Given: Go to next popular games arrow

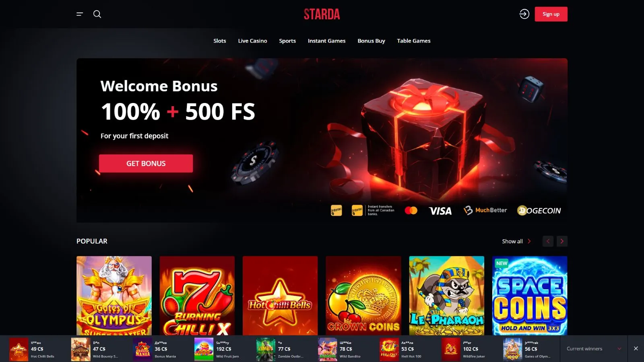Looking at the screenshot, I should (x=562, y=241).
